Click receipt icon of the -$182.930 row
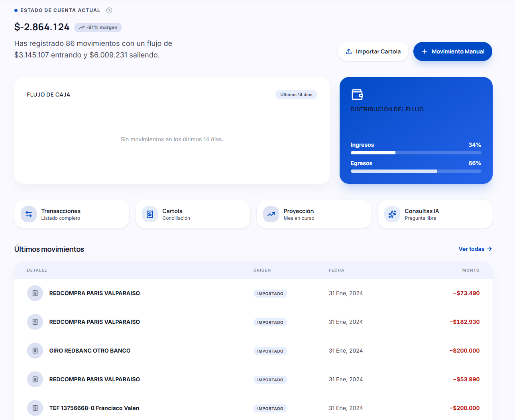The image size is (515, 420). [35, 322]
